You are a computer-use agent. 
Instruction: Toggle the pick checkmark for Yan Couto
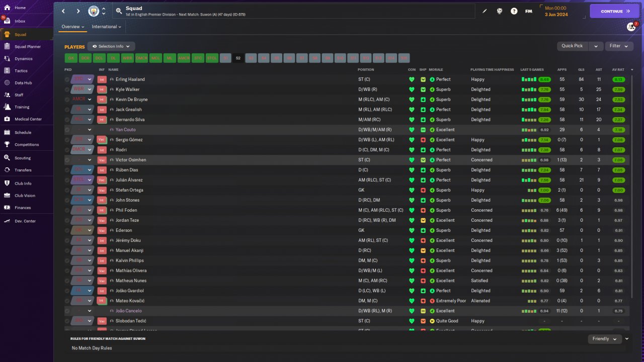point(67,130)
